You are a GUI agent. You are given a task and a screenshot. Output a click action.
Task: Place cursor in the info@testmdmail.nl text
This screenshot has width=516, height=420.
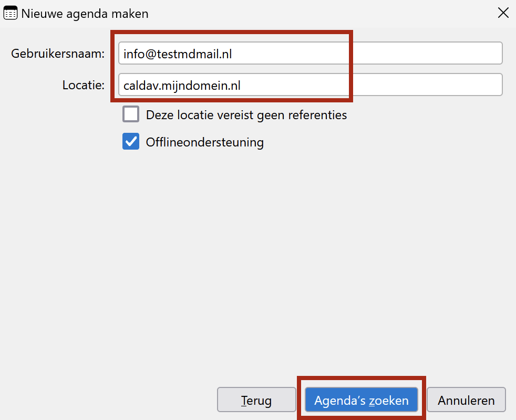[177, 54]
